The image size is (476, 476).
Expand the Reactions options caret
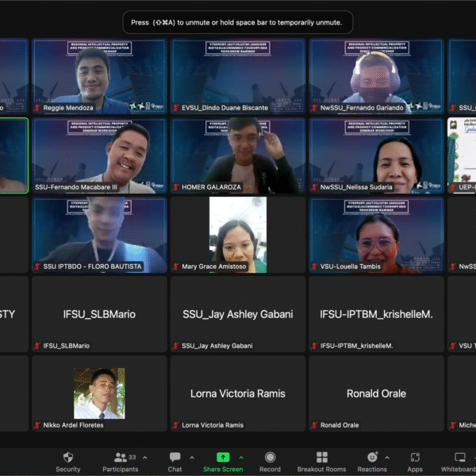[x=387, y=458]
